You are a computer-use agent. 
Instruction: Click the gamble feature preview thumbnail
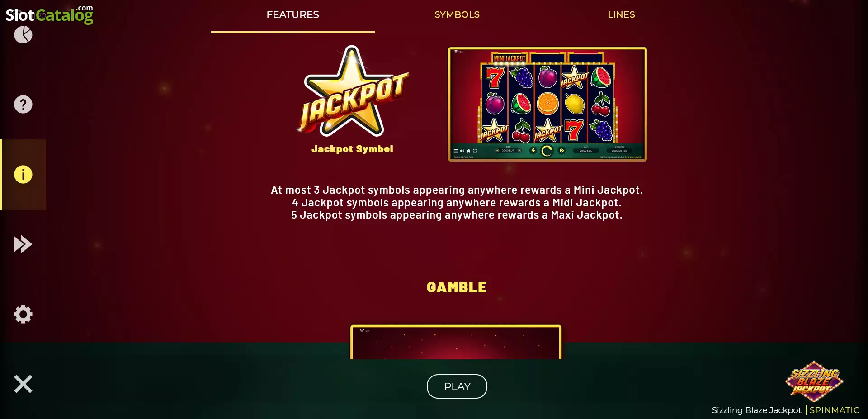tap(456, 342)
